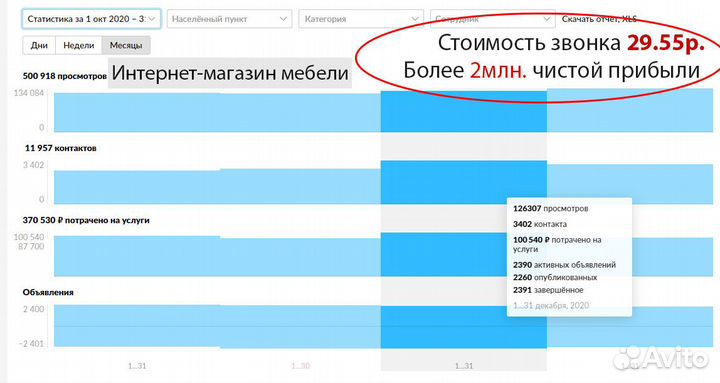Switch to the Недели view tab
720x383 pixels.
click(79, 45)
